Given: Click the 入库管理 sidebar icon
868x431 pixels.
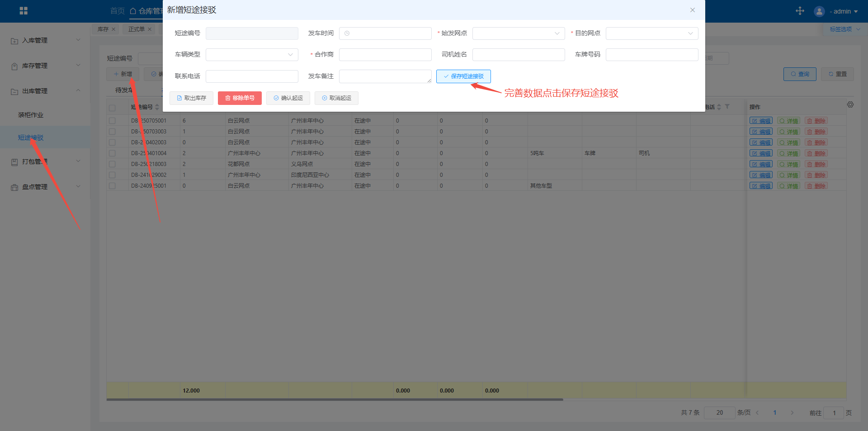Looking at the screenshot, I should click(14, 41).
